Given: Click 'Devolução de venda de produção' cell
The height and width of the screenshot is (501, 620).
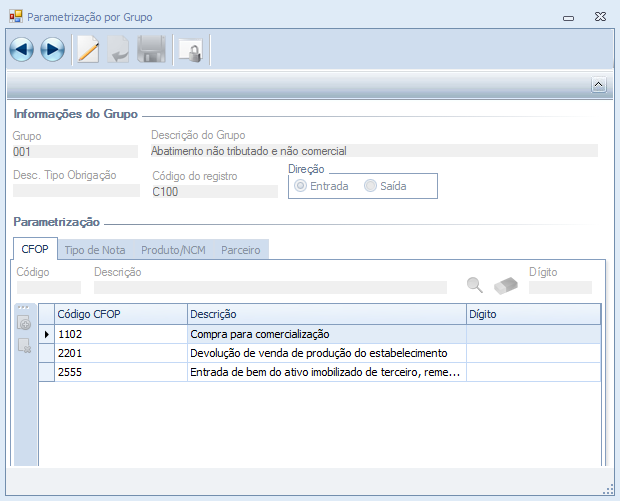Looking at the screenshot, I should point(327,353).
